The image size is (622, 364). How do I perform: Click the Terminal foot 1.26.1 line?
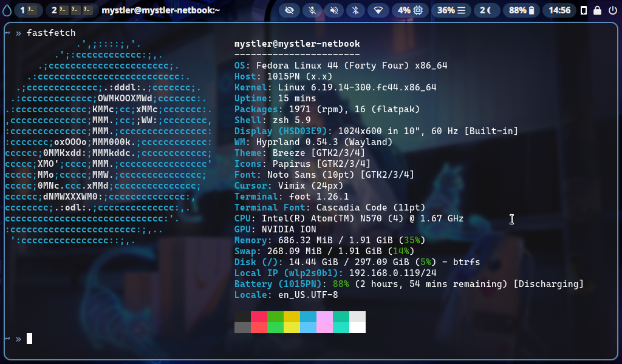pos(292,197)
